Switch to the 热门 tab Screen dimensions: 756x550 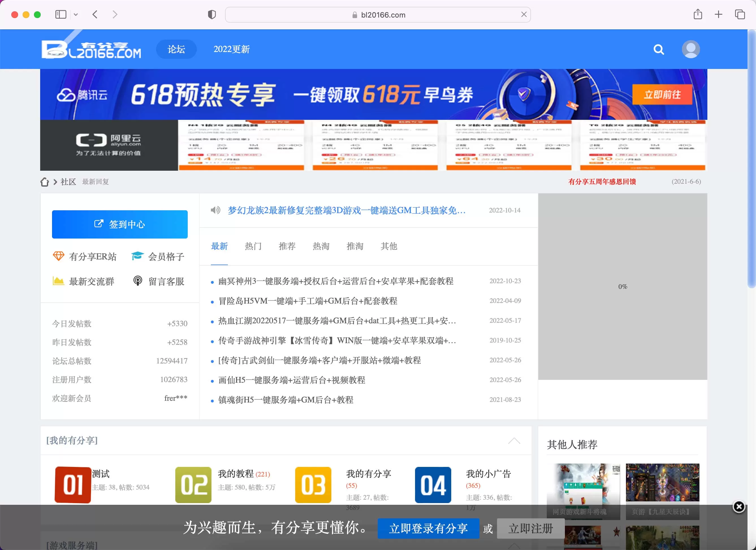coord(253,246)
